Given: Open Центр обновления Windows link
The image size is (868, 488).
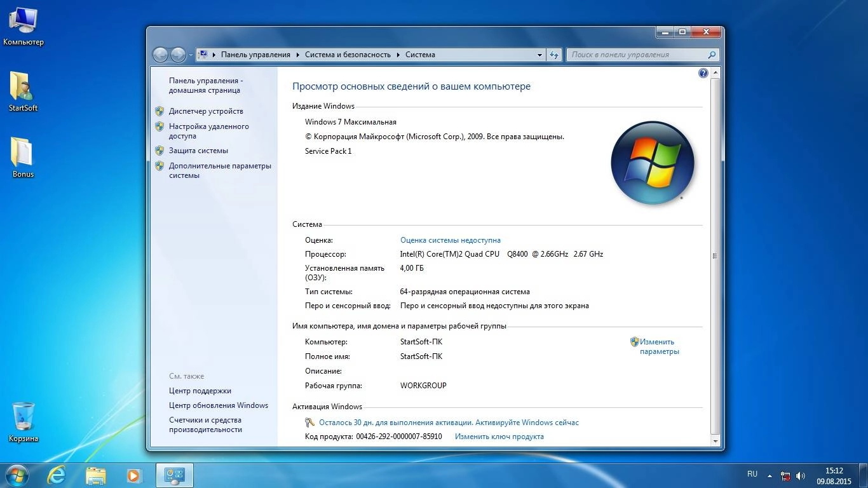Looking at the screenshot, I should tap(219, 405).
